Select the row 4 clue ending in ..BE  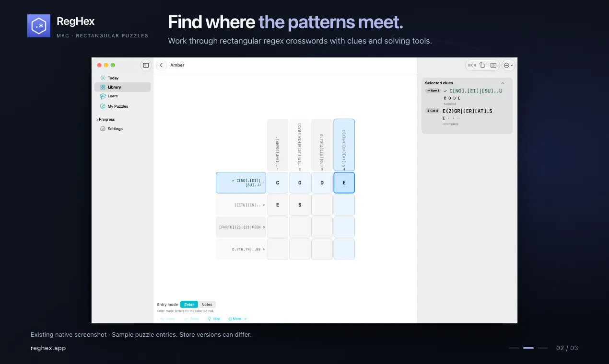(241, 249)
